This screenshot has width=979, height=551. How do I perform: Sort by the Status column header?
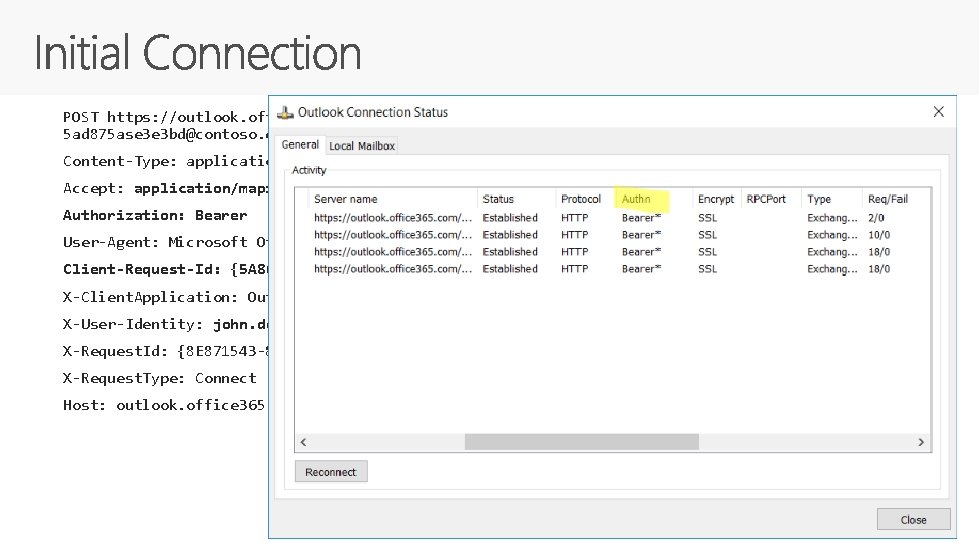point(517,199)
